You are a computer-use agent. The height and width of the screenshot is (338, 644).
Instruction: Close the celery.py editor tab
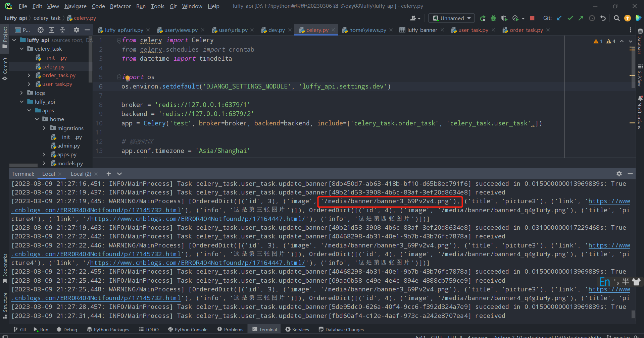pyautogui.click(x=333, y=30)
